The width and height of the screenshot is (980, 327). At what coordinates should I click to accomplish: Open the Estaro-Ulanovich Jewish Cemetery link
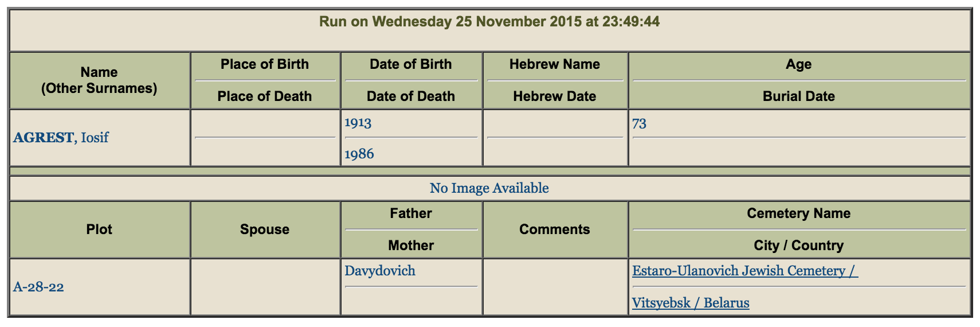[x=744, y=271]
